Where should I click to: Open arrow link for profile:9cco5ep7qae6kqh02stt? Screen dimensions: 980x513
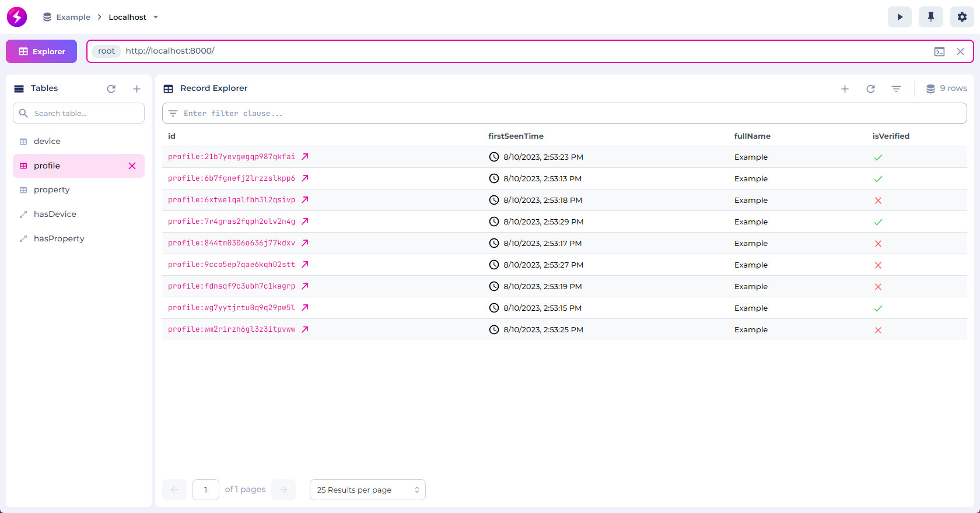pos(304,265)
